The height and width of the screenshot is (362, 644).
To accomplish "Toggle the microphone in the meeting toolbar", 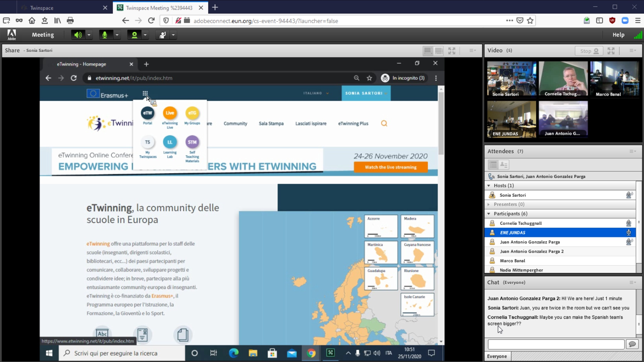I will 105,35.
